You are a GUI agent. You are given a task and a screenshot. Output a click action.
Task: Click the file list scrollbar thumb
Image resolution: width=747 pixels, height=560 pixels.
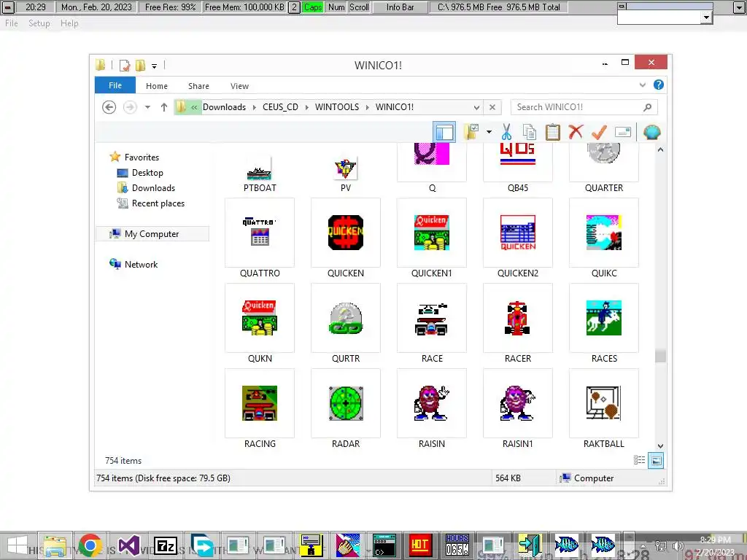point(660,355)
